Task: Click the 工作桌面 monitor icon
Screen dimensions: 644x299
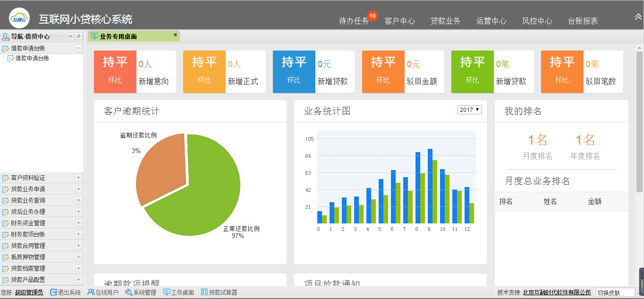Action: click(167, 292)
